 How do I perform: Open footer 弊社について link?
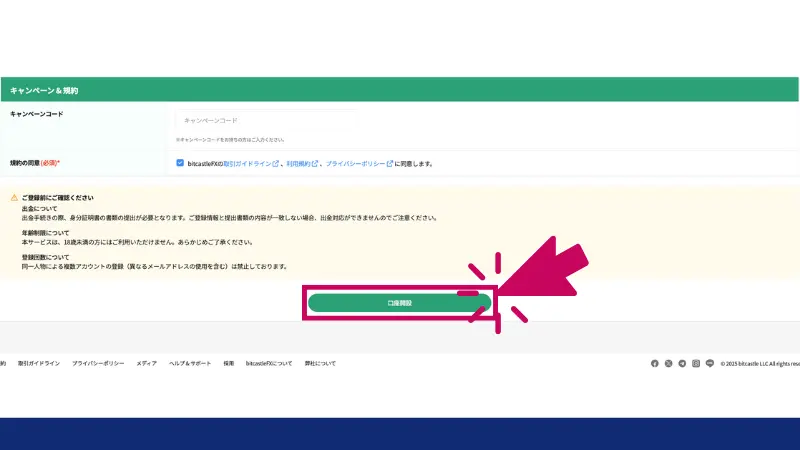[x=320, y=363]
